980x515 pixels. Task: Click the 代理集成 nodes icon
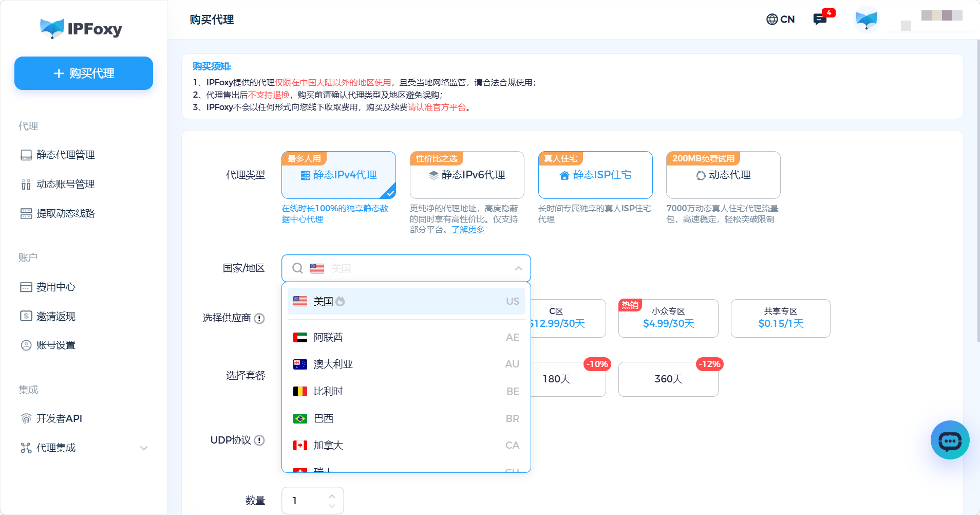pos(26,448)
